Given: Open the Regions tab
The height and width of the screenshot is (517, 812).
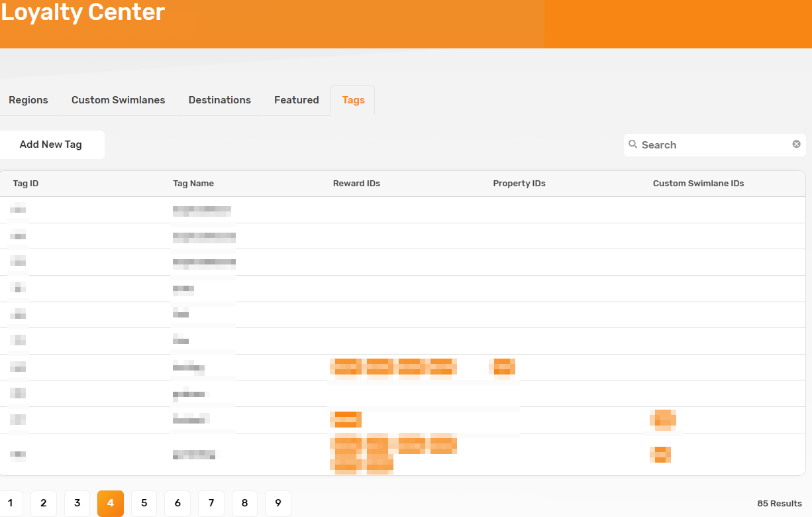Looking at the screenshot, I should [28, 100].
